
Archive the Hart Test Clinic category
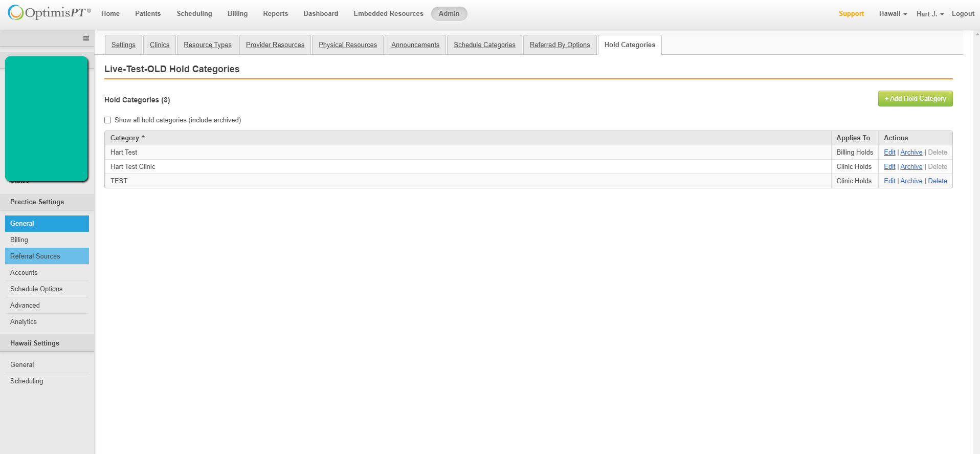click(911, 167)
